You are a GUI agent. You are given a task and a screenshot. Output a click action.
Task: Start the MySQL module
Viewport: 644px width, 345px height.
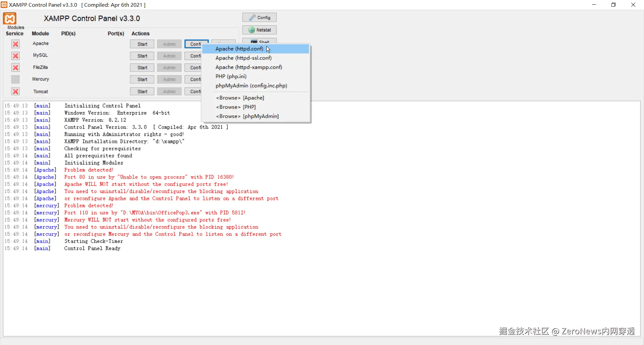142,56
